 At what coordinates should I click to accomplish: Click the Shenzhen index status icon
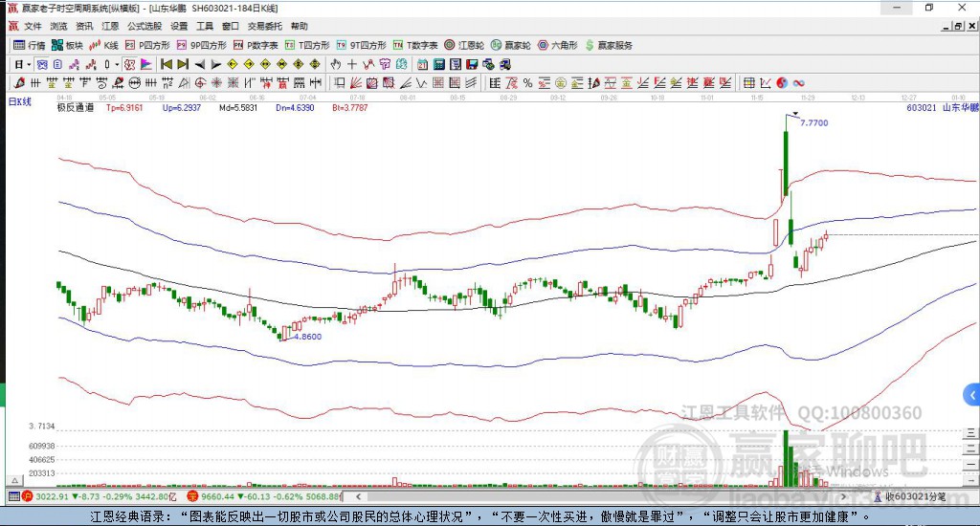191,496
